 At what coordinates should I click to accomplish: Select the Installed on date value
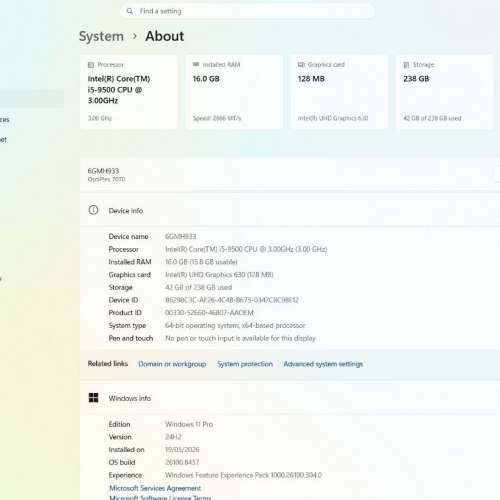182,450
